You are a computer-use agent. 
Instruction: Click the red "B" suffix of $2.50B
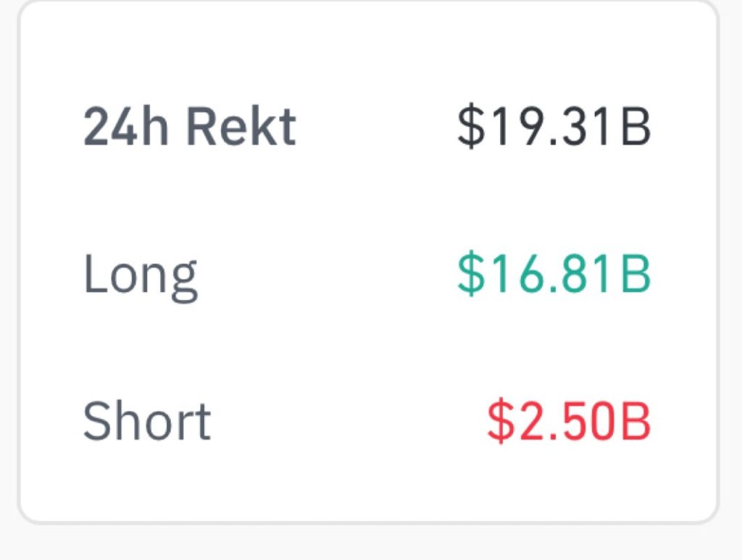pyautogui.click(x=635, y=422)
